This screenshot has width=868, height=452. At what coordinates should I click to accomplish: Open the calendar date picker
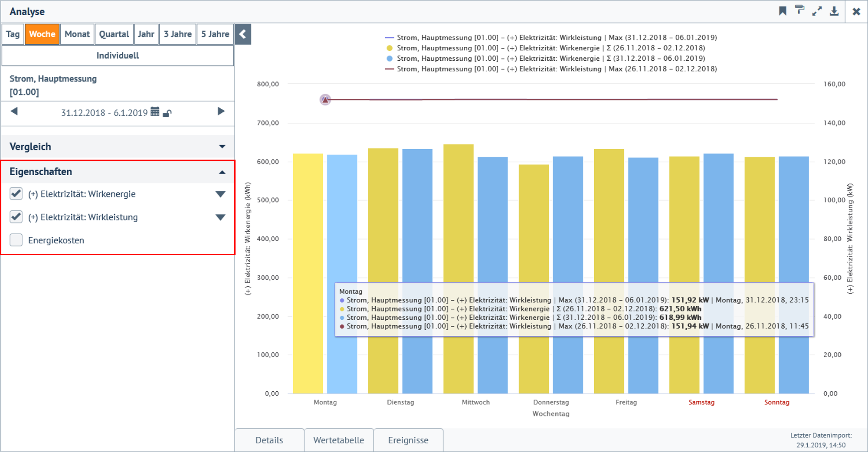155,112
